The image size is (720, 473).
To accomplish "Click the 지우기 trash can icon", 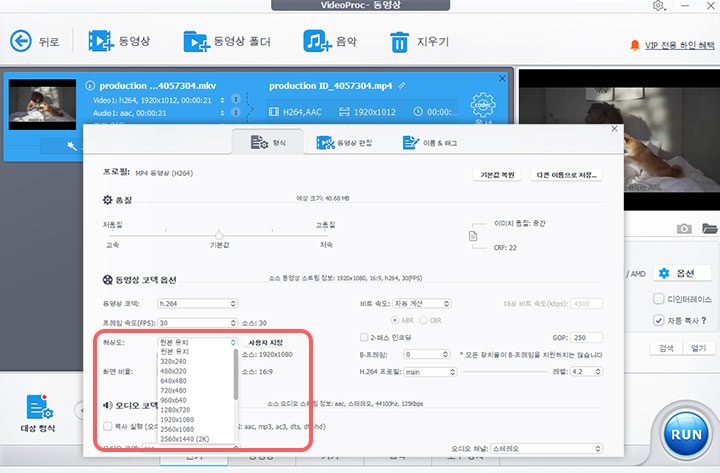I will [x=399, y=42].
